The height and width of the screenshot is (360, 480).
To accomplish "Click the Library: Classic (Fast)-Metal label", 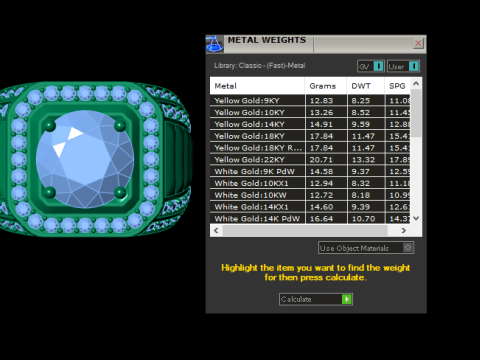I will pyautogui.click(x=260, y=66).
